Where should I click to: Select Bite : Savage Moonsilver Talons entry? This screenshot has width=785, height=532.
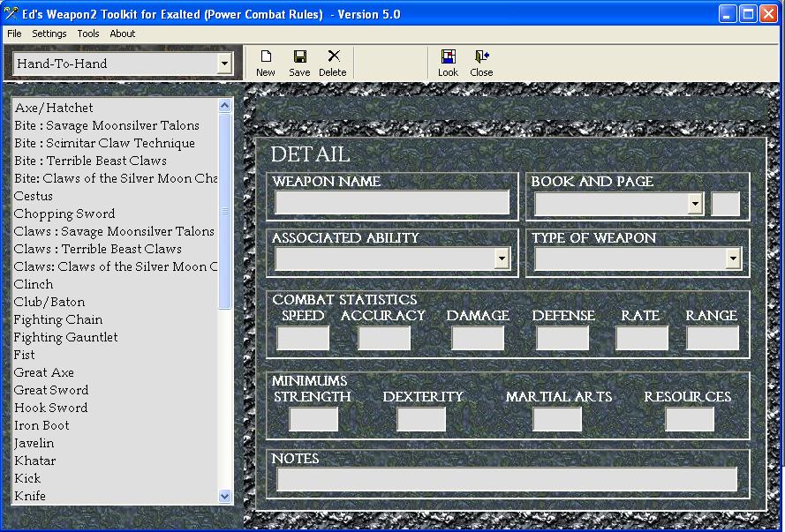[x=107, y=125]
